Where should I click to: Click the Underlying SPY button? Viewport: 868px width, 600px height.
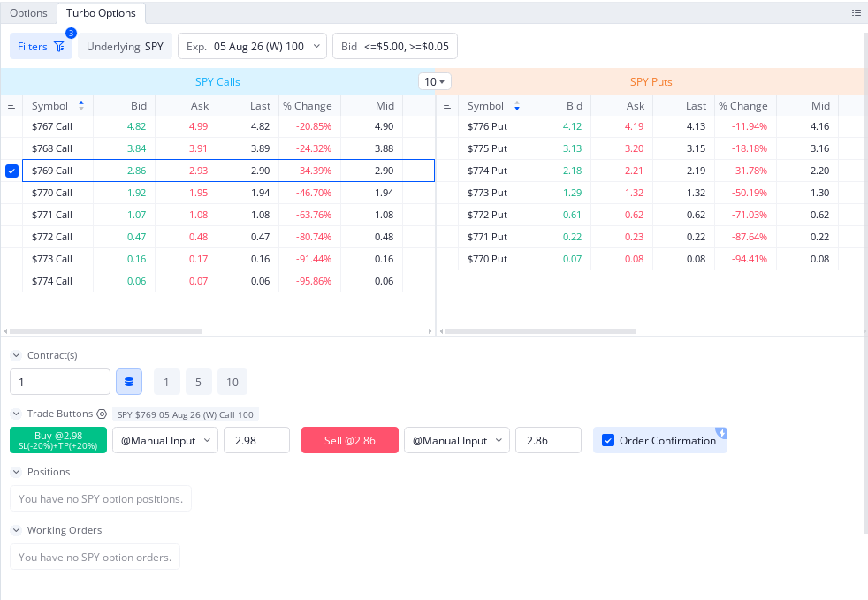(126, 47)
